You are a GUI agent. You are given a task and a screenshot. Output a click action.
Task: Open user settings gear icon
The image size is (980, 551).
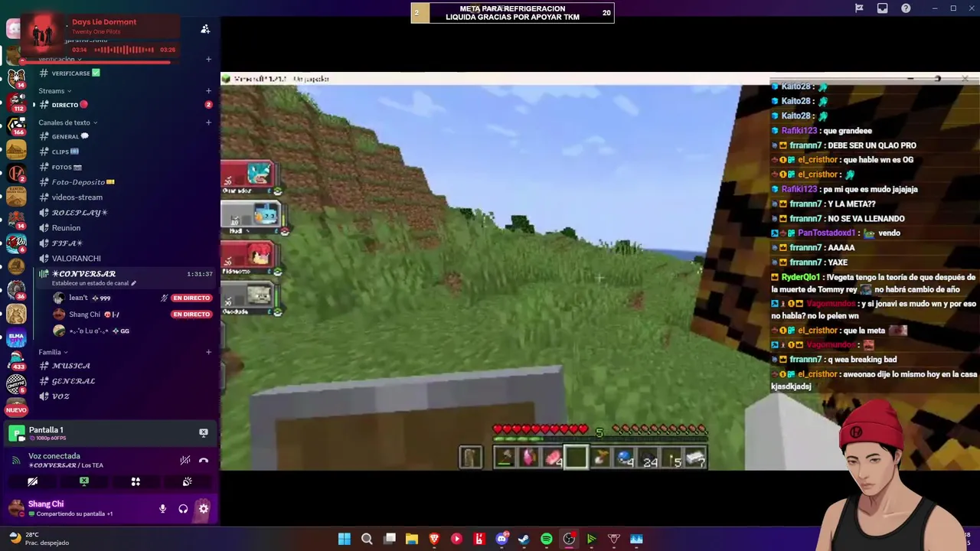pos(204,508)
